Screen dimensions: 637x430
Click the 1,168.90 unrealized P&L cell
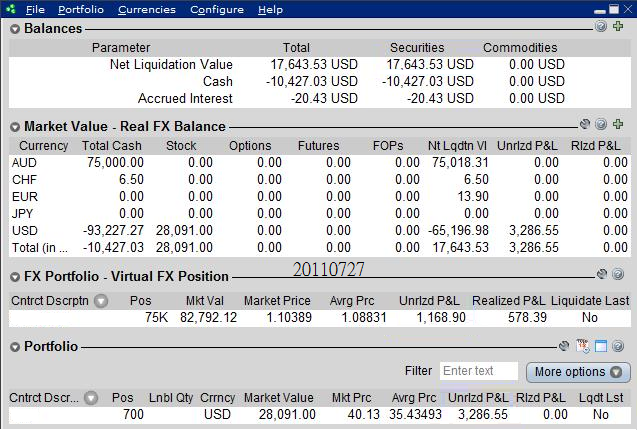tap(441, 317)
